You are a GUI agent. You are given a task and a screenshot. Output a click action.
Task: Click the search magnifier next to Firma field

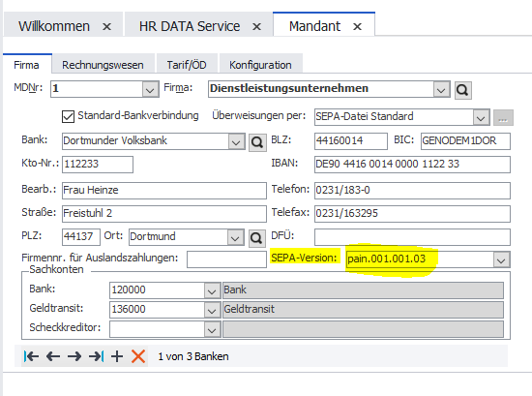pos(462,90)
